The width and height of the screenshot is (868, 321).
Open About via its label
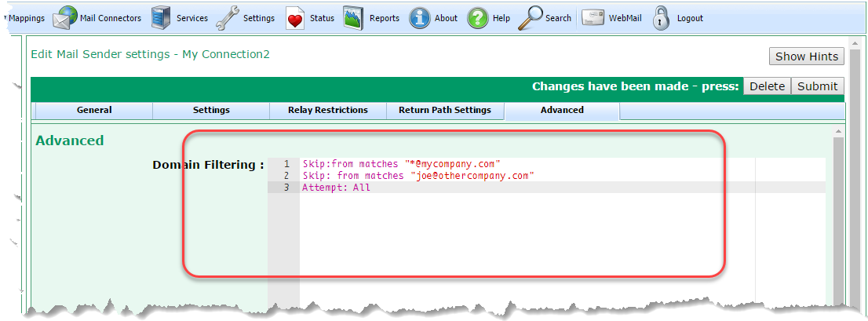(447, 18)
